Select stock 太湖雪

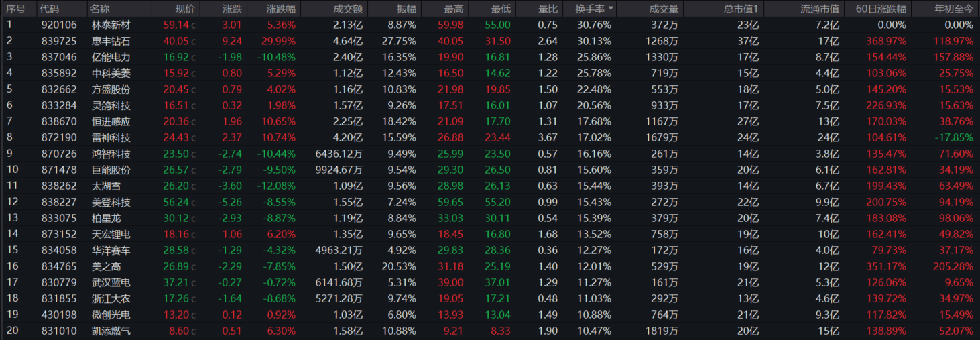(x=106, y=186)
